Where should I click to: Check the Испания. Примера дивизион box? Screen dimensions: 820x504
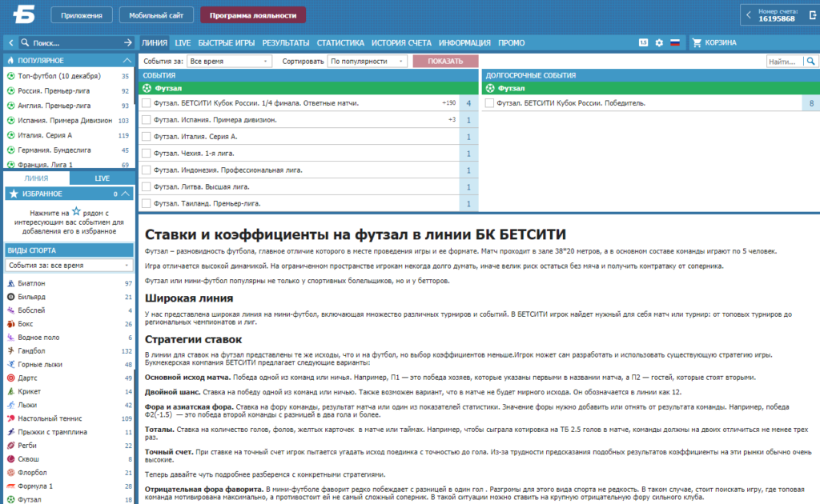click(x=147, y=120)
